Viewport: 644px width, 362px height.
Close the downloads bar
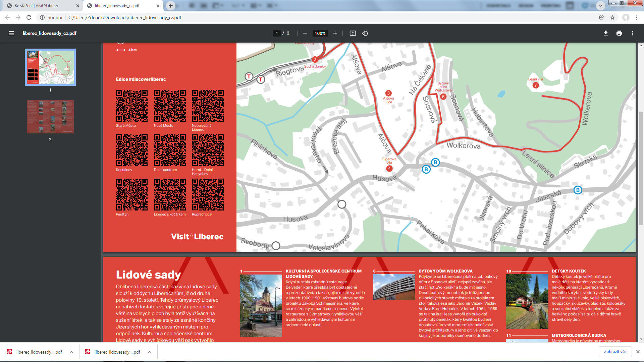point(638,352)
